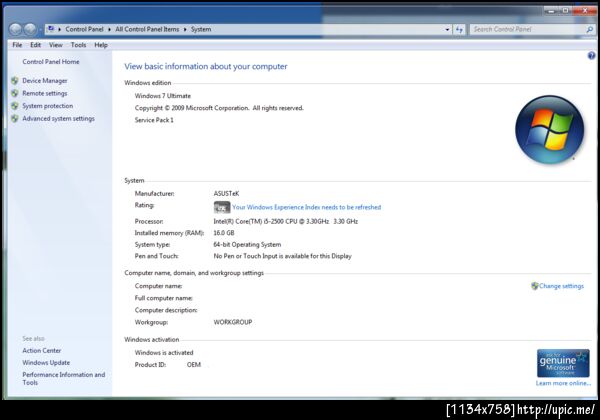Click the shield icon beside Remote settings
The image size is (600, 420).
coord(15,93)
